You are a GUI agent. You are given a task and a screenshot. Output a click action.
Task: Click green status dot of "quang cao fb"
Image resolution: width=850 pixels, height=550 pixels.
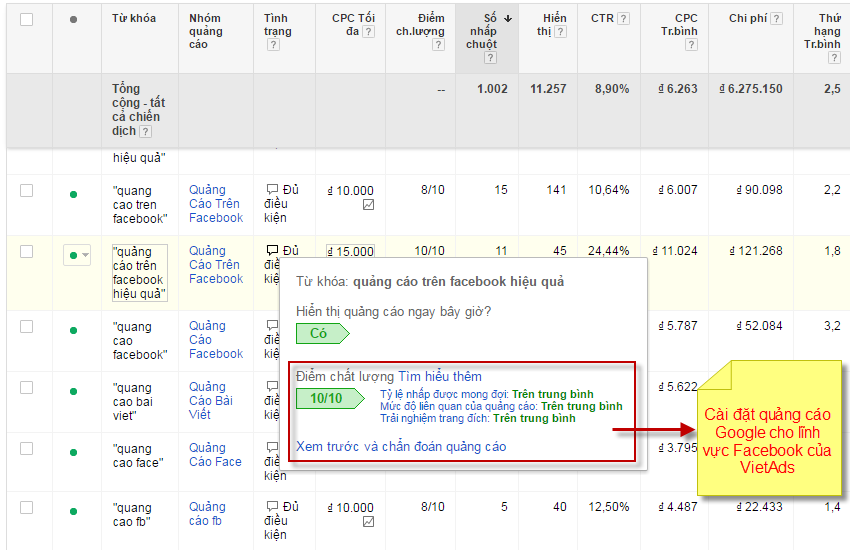73,512
